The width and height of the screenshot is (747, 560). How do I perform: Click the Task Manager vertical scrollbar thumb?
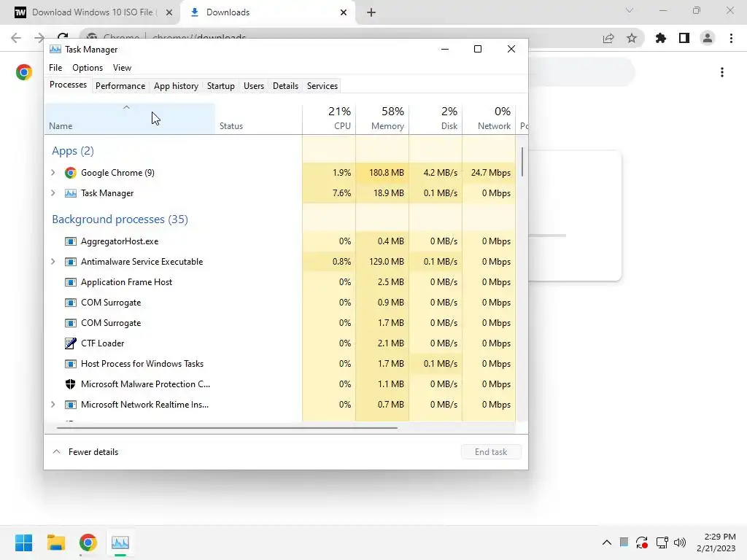tap(522, 162)
